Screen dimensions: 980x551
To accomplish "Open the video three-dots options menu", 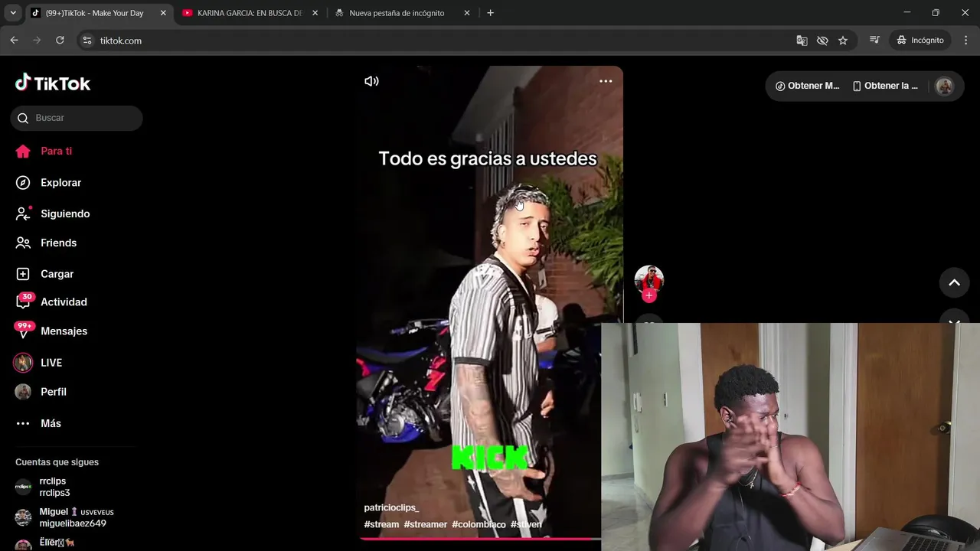I will pos(606,81).
